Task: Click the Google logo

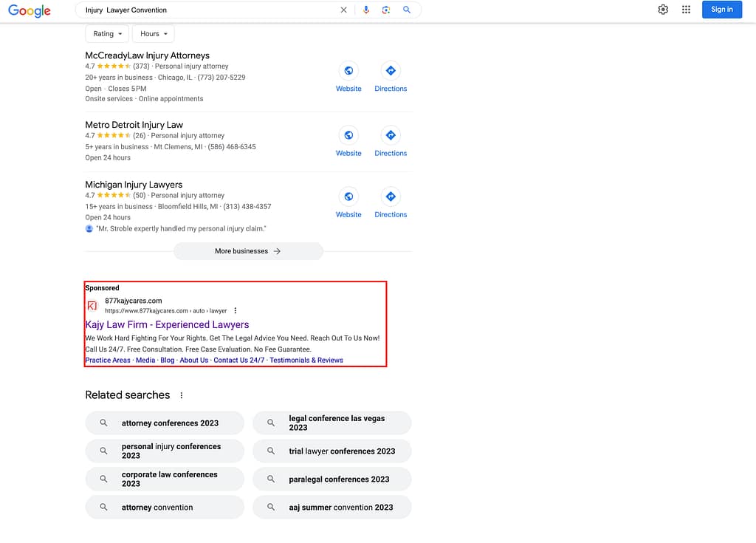Action: point(30,10)
